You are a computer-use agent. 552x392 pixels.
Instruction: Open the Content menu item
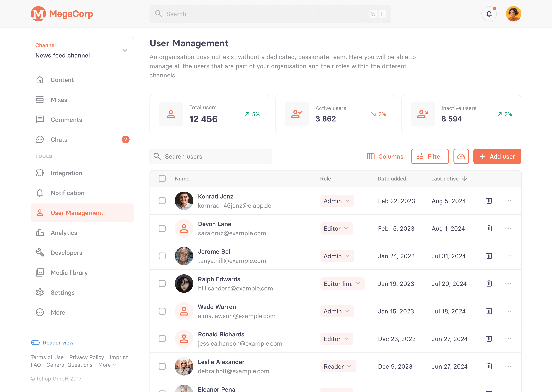tap(62, 80)
